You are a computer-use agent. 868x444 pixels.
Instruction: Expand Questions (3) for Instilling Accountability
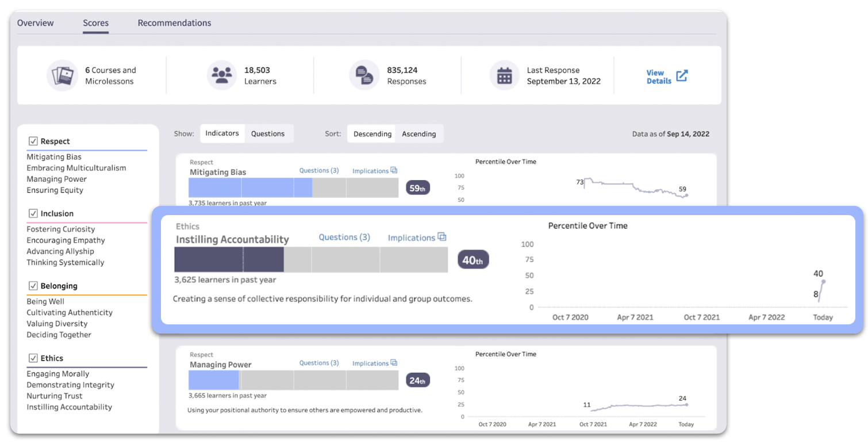pyautogui.click(x=344, y=237)
